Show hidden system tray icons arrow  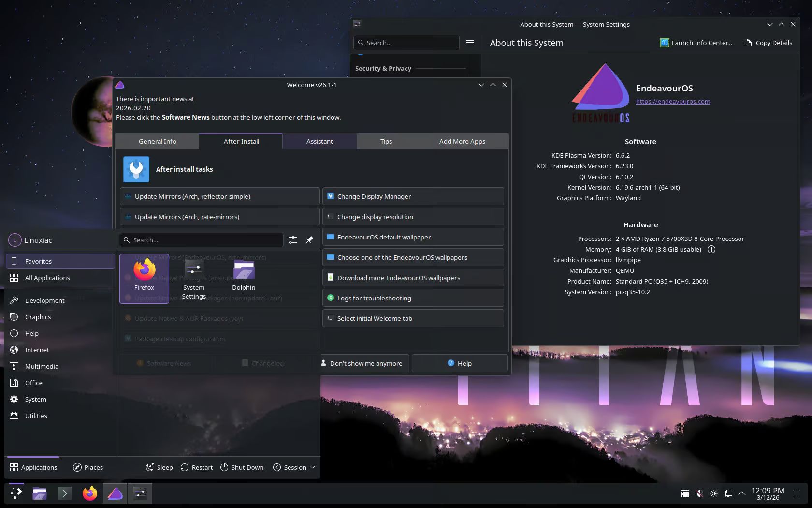pos(742,493)
